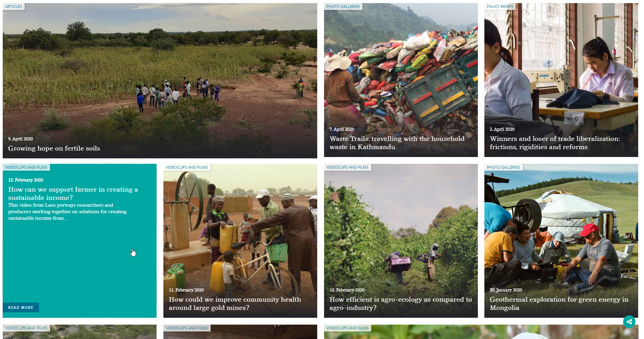Click the round share icon button
The width and height of the screenshot is (644, 339).
(x=629, y=322)
